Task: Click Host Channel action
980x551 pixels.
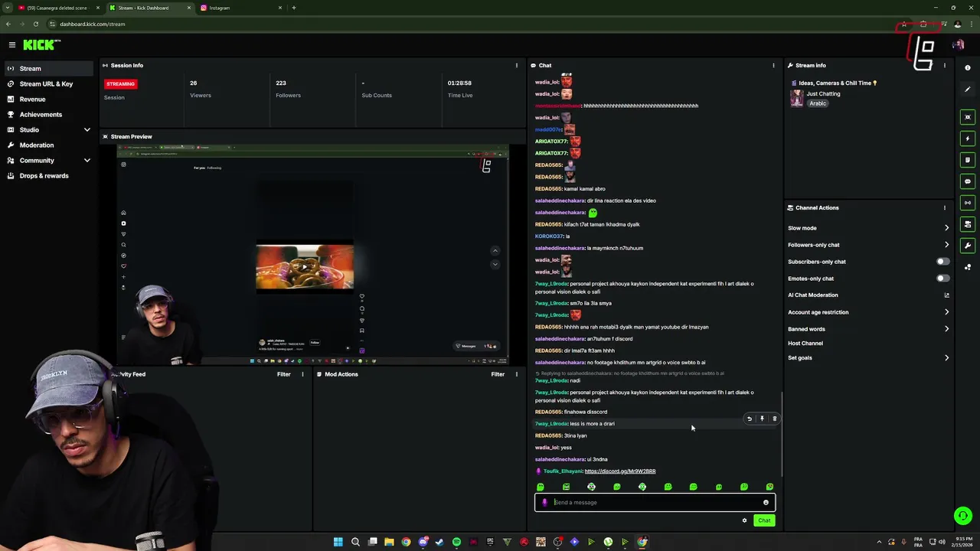Action: tap(805, 344)
